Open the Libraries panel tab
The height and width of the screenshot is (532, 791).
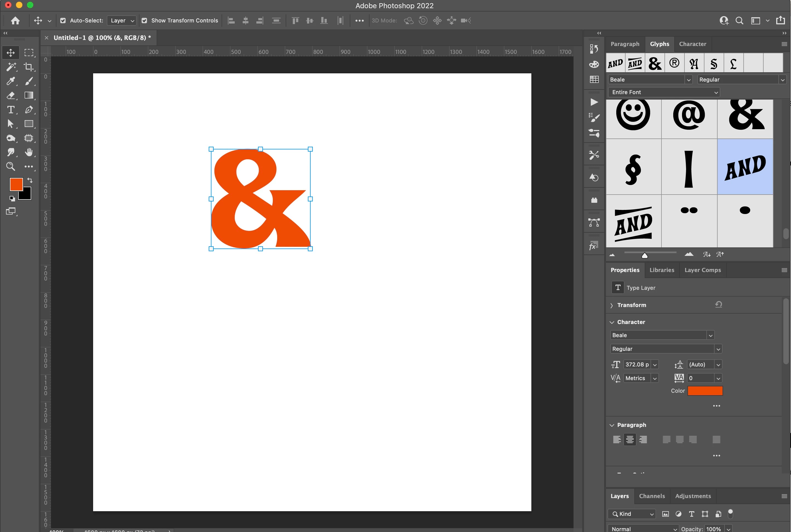coord(662,270)
